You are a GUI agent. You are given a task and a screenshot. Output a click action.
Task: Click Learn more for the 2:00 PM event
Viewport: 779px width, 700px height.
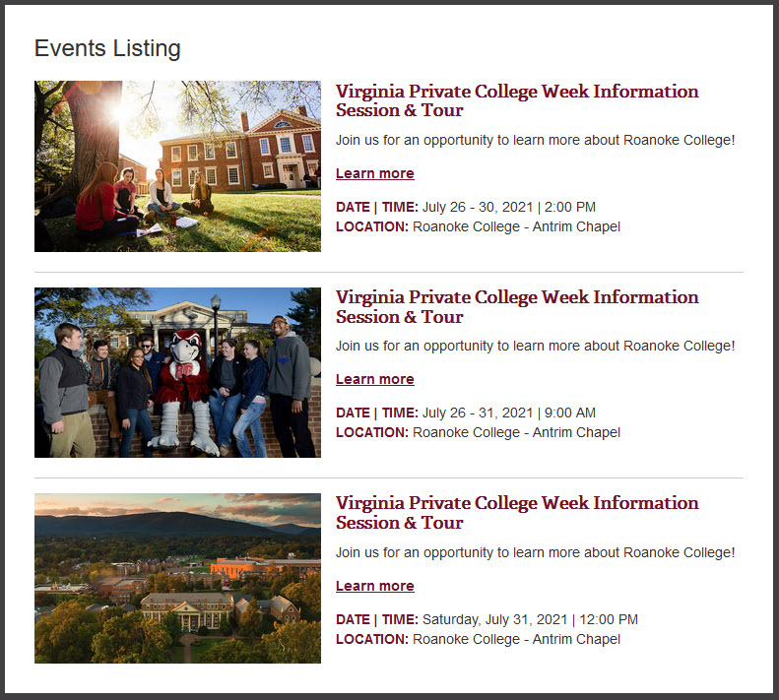pos(374,173)
